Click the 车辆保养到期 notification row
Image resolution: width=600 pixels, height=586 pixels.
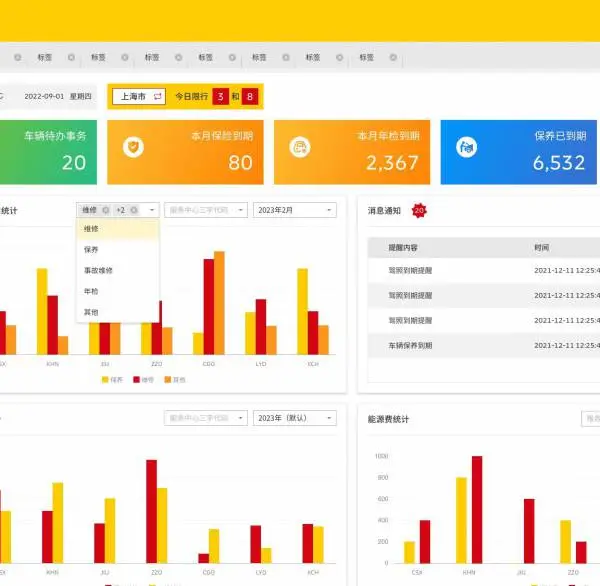[x=484, y=345]
